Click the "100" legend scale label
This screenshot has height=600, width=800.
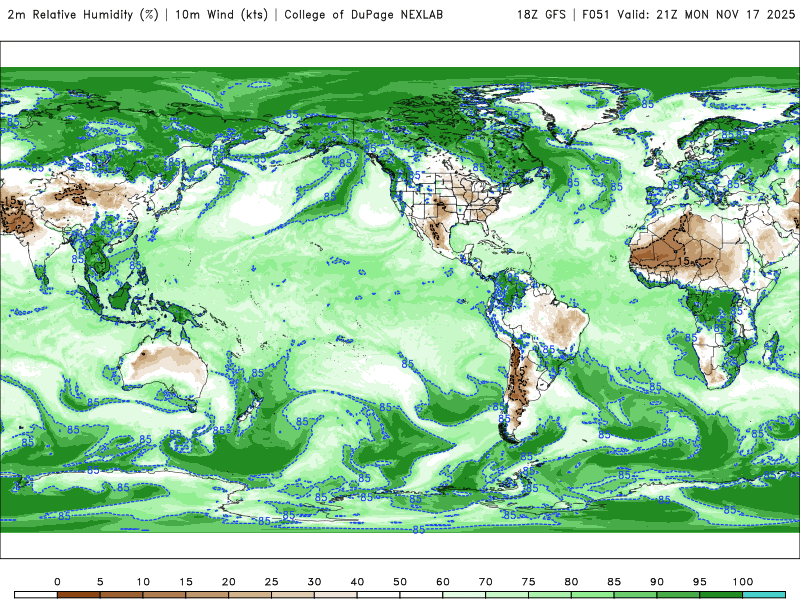point(743,582)
